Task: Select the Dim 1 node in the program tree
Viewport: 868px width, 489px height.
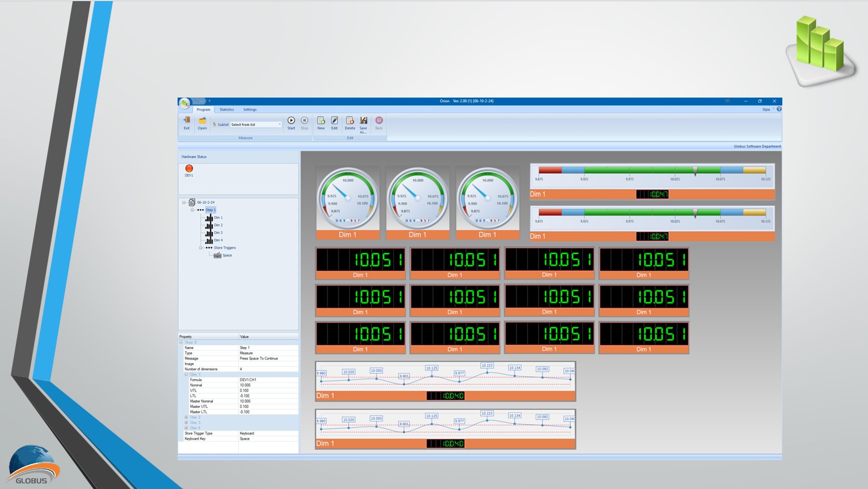Action: tap(218, 218)
